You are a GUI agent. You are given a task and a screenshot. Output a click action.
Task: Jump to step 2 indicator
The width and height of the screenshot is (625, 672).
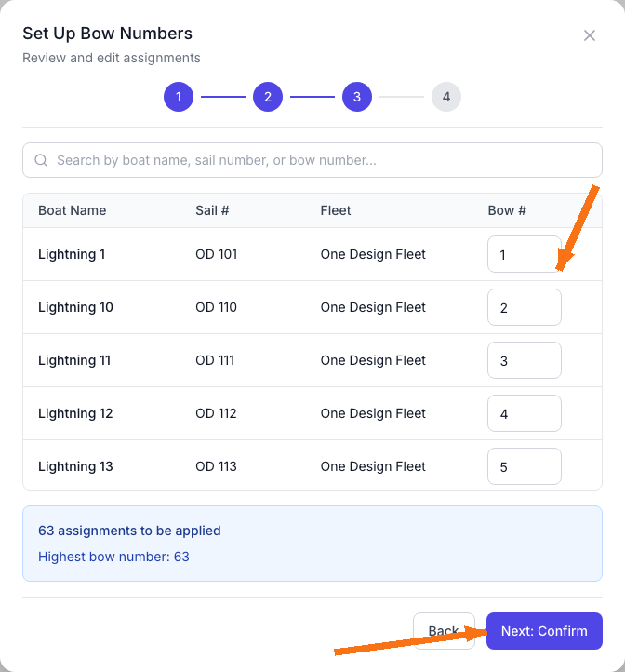(268, 97)
